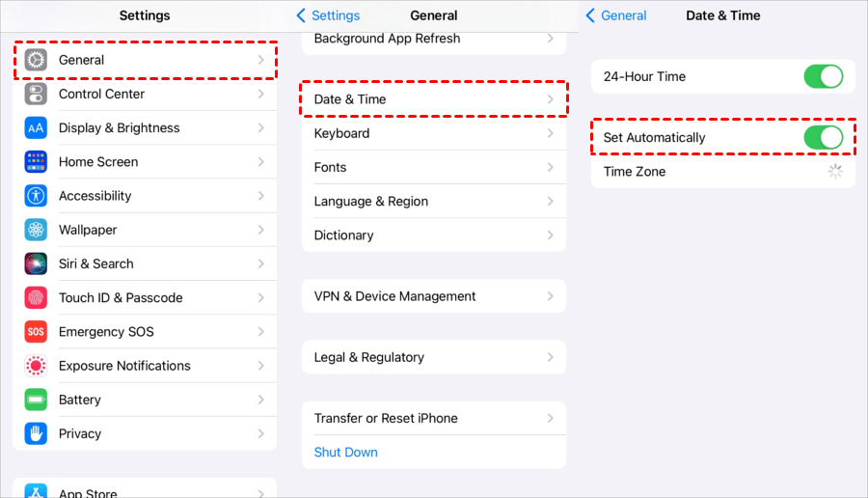
Task: Tap the Time Zone row
Action: click(723, 172)
